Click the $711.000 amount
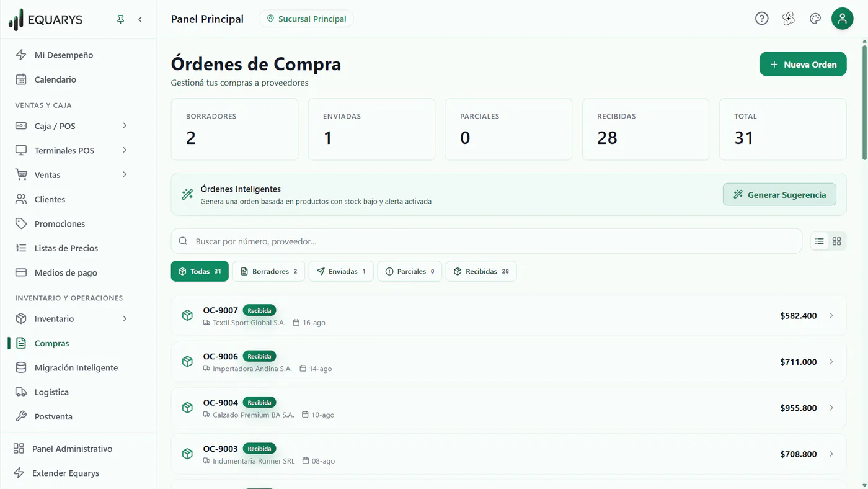868x489 pixels. [799, 361]
